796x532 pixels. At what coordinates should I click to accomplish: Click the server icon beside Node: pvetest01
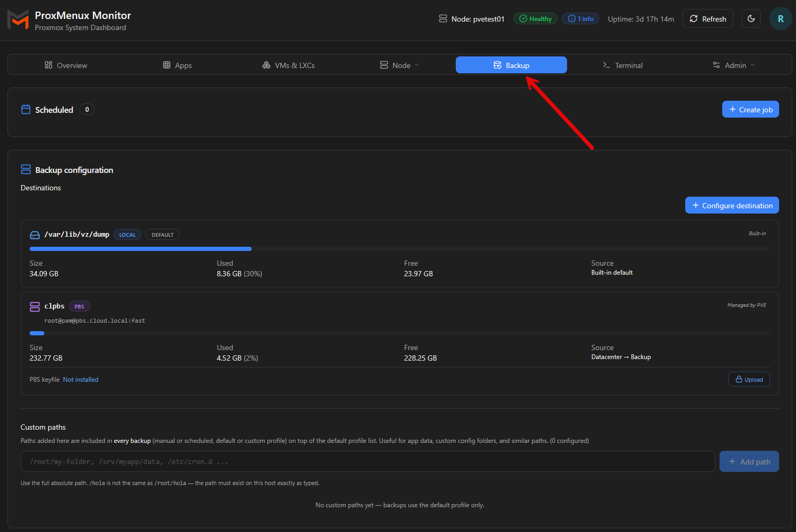[x=443, y=18]
